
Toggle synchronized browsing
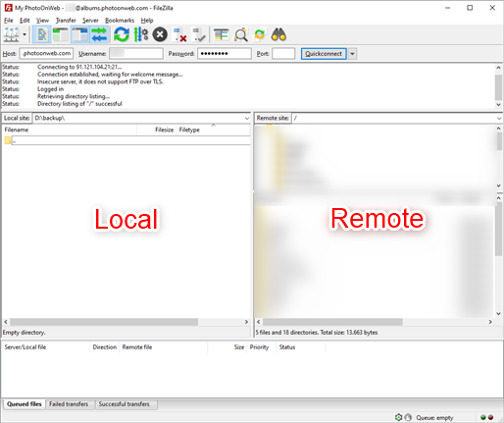(x=260, y=34)
